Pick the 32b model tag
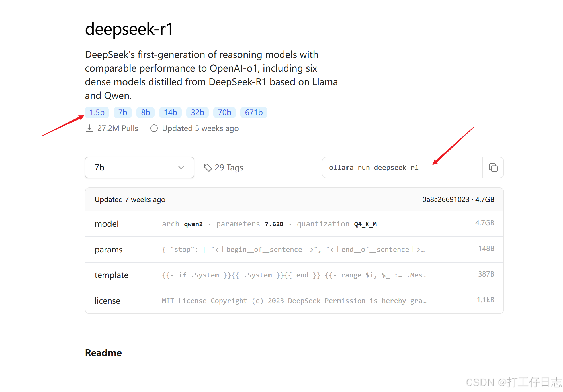Image resolution: width=563 pixels, height=392 pixels. [197, 113]
